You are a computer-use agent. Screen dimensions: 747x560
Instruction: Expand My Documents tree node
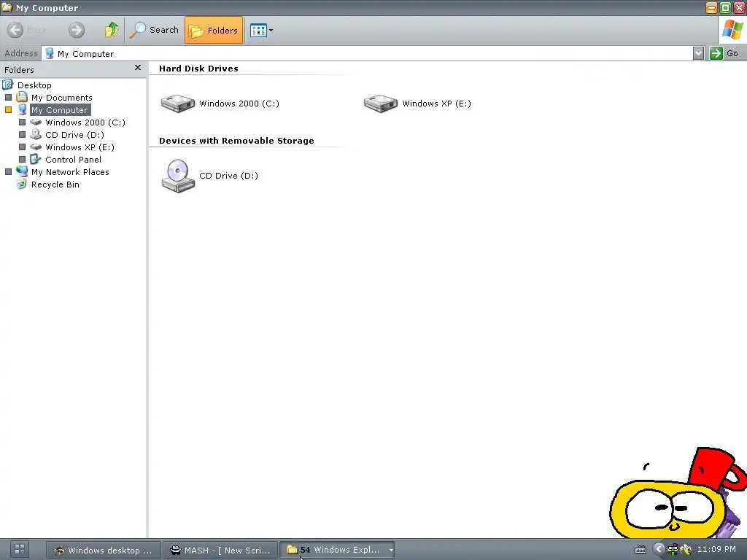[x=8, y=98]
